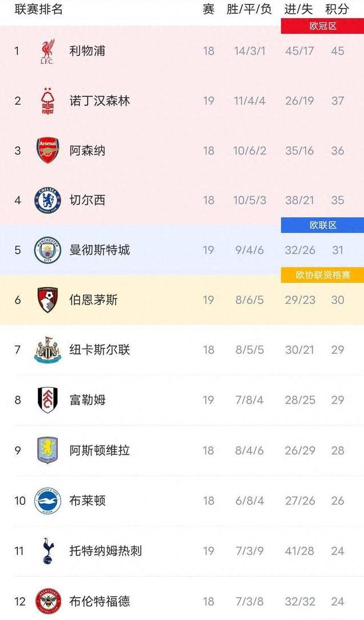
Task: Click the 欧协联资格赛 yellow zone label
Action: tap(322, 275)
